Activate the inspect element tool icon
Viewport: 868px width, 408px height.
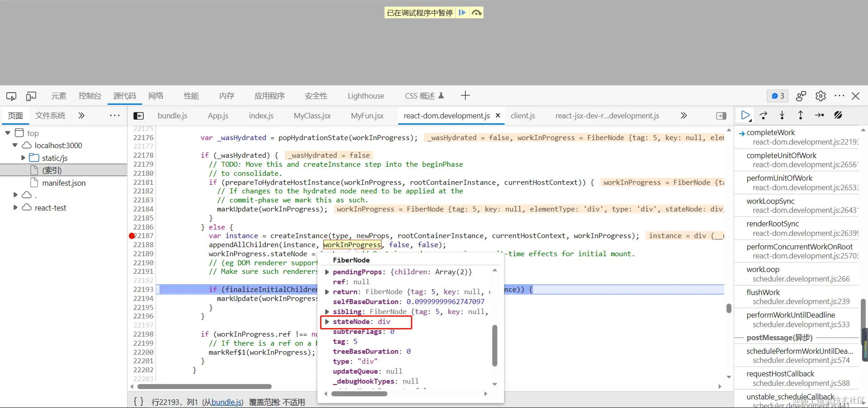coord(11,96)
